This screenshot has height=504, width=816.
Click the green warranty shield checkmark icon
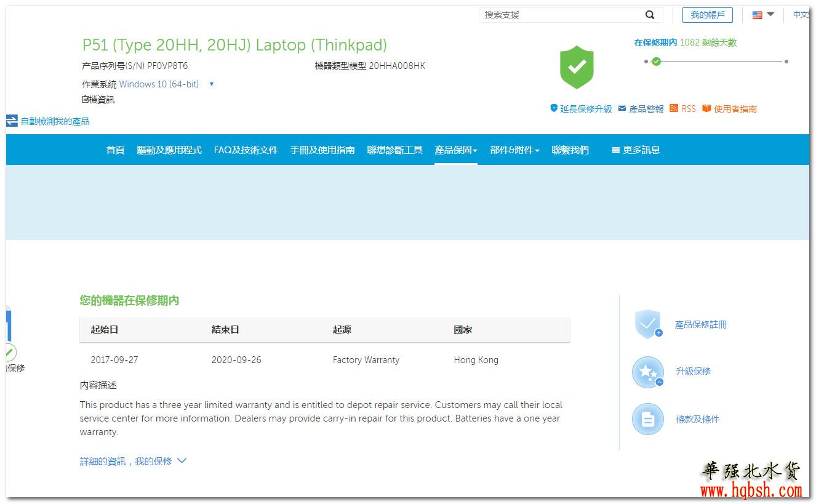[x=577, y=67]
